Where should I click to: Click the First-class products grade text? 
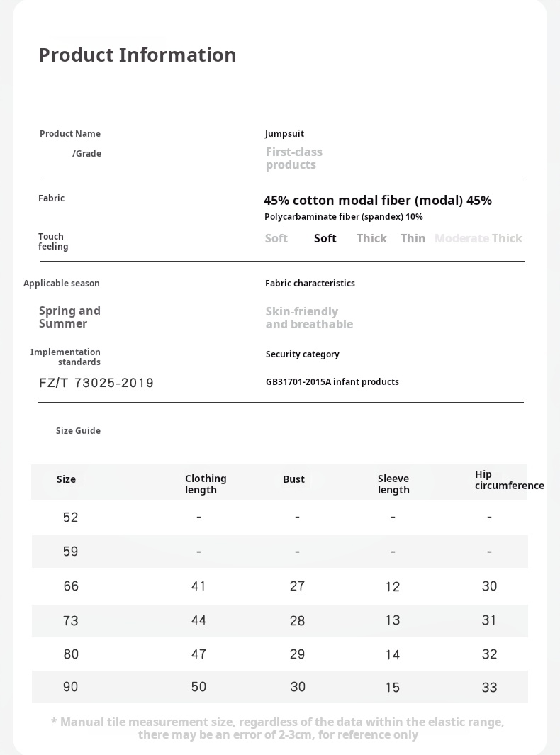pos(293,158)
